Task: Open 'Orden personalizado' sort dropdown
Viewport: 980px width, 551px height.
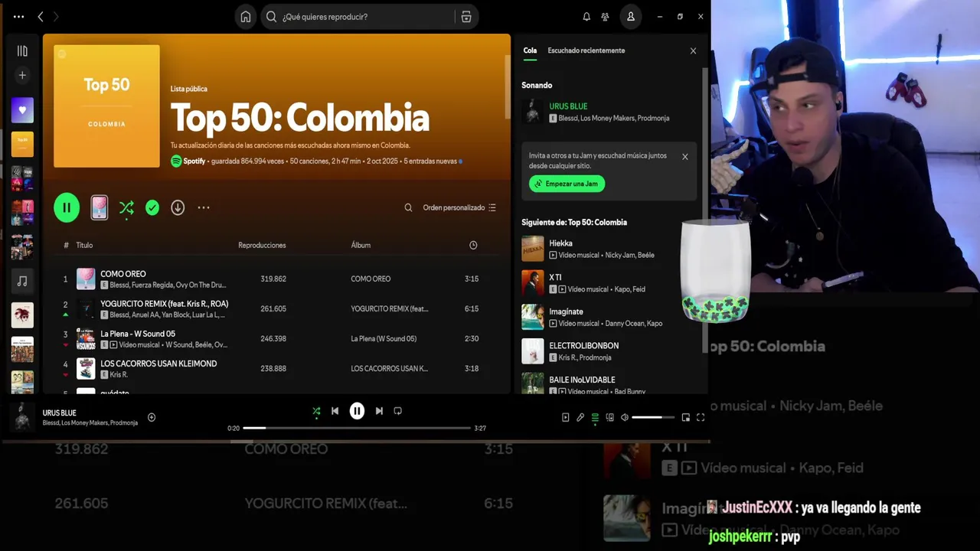Action: 459,207
